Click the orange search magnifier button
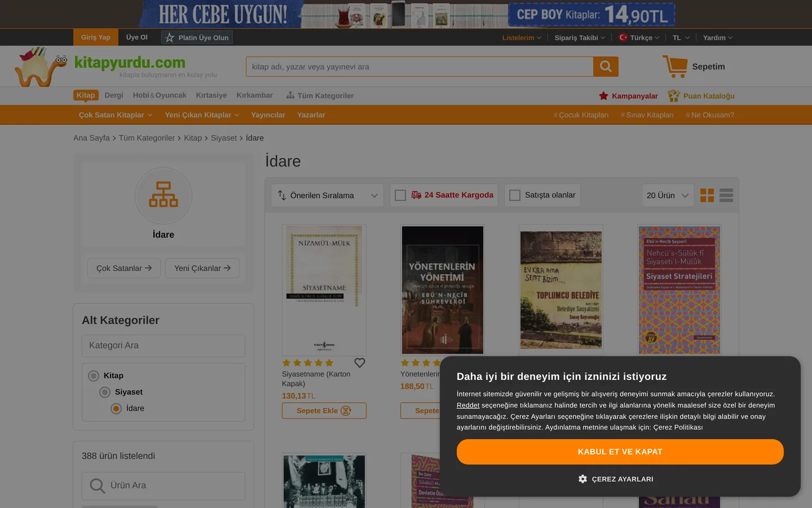This screenshot has height=508, width=812. [606, 67]
